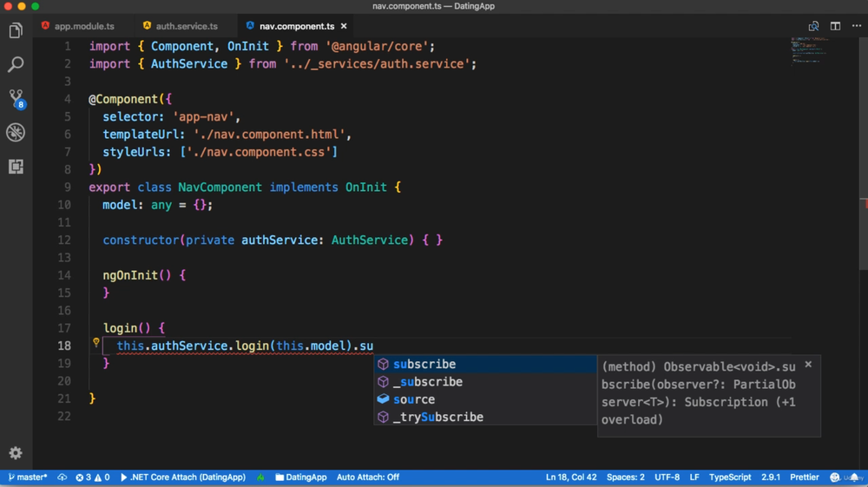Viewport: 868px width, 487px height.
Task: Click the AuthService import on line 2
Action: (x=188, y=64)
